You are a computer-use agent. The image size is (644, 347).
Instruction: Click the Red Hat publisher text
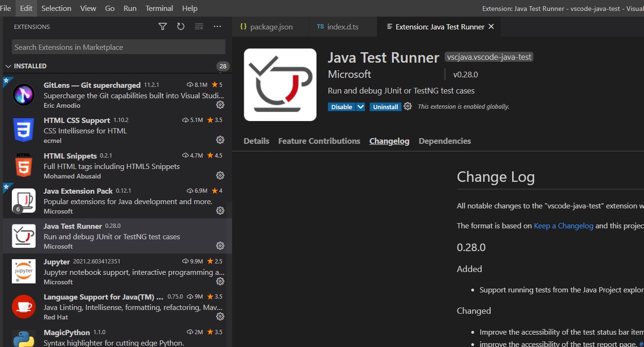point(56,317)
